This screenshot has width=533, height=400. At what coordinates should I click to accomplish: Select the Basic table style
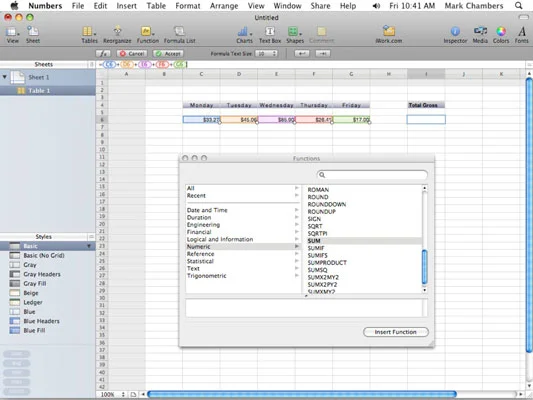(48, 246)
